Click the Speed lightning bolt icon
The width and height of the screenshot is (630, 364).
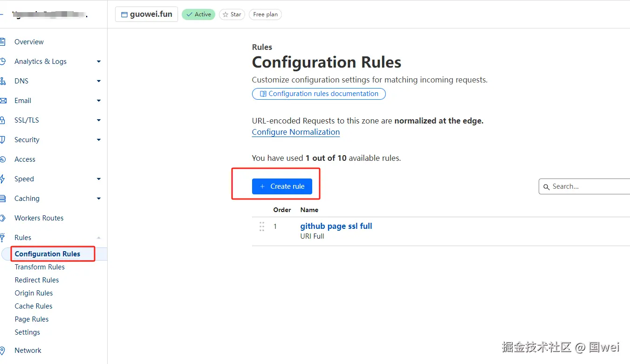tap(3, 179)
